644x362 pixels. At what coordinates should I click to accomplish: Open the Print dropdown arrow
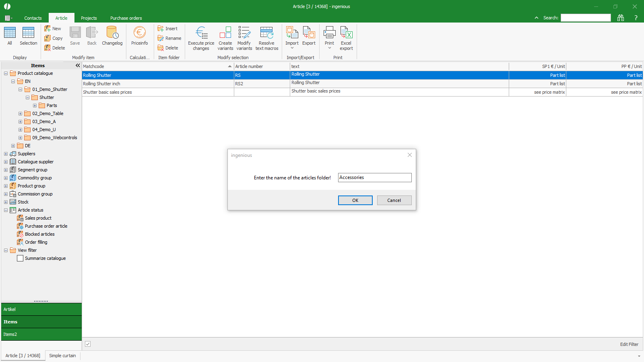[329, 48]
